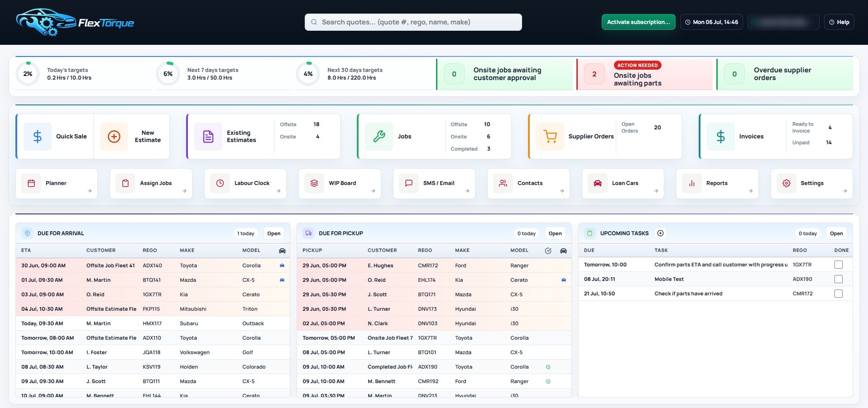Click the Jobs wrench icon

pos(379,136)
